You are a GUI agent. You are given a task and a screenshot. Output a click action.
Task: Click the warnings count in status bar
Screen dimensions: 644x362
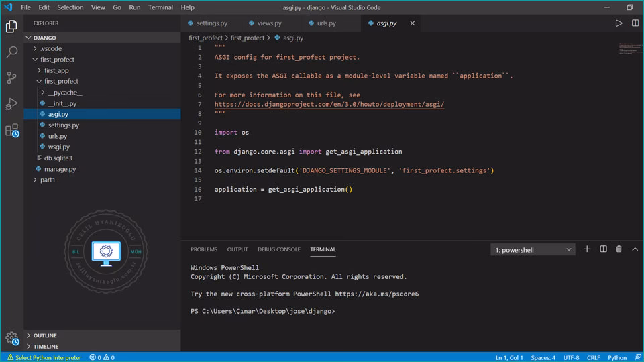coord(109,357)
